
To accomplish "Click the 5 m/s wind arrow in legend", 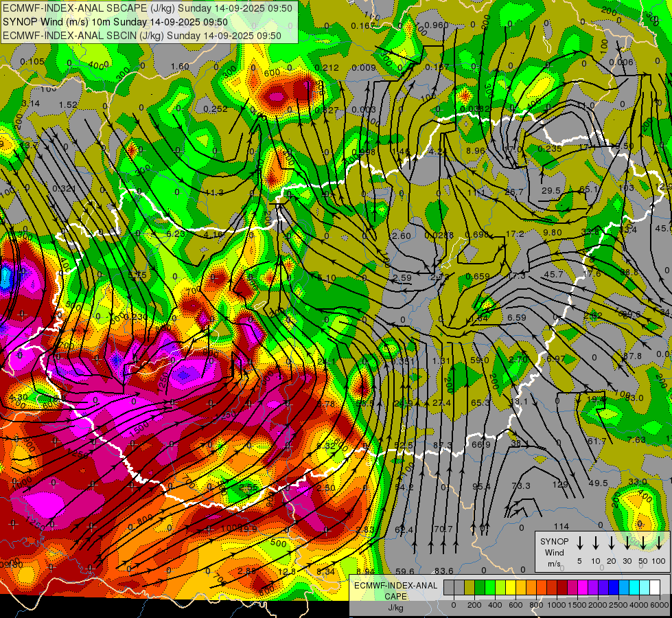I will (x=579, y=542).
